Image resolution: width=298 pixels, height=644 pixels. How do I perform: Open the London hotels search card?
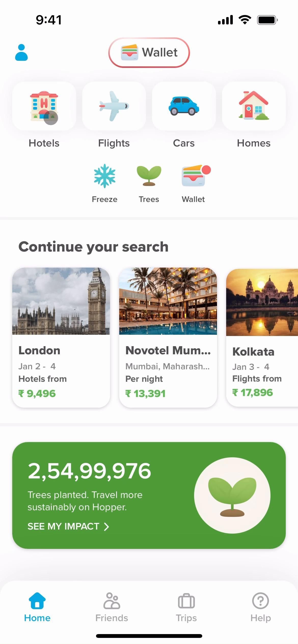[61, 337]
